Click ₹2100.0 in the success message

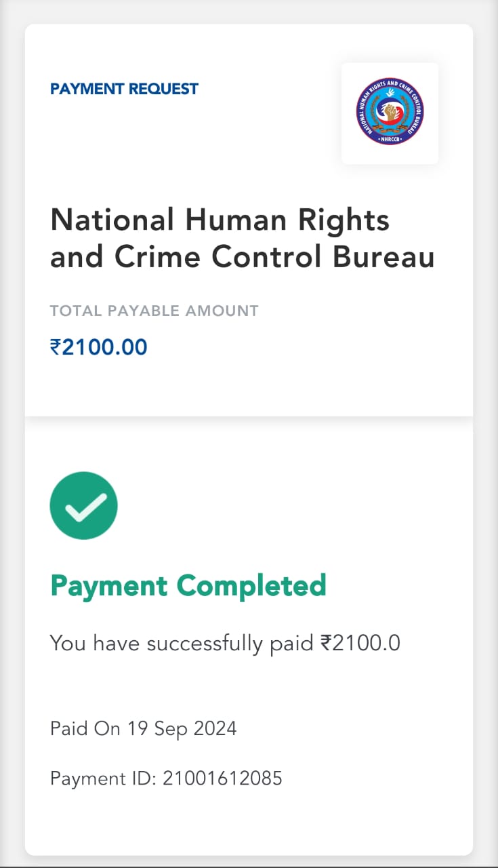(x=360, y=643)
